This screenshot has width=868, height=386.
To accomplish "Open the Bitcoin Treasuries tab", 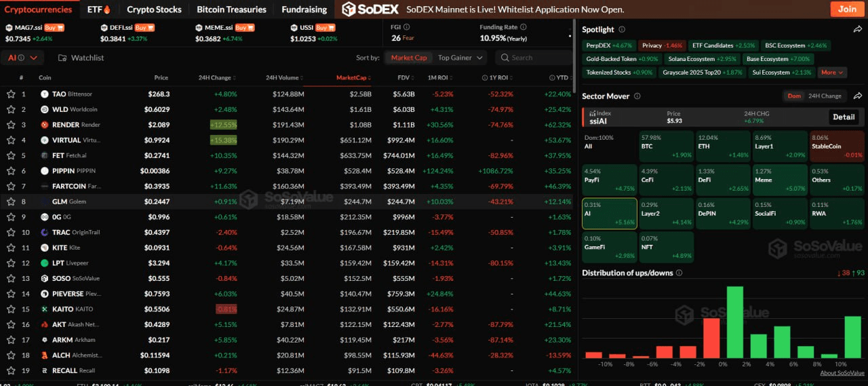I will pos(231,9).
